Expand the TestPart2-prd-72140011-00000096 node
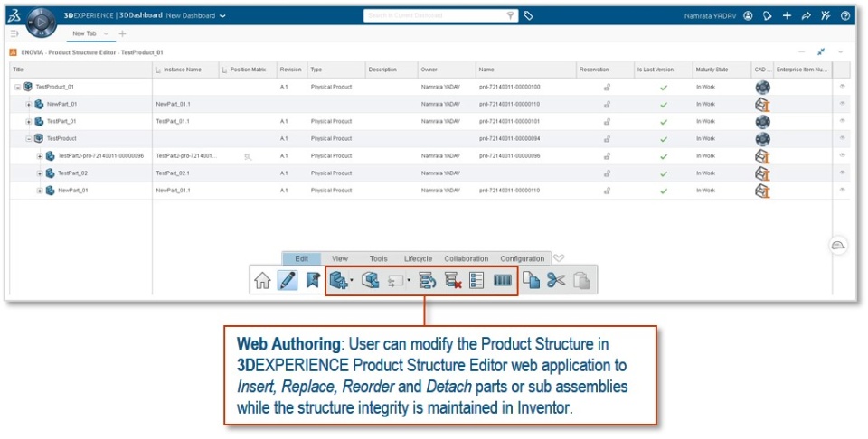This screenshot has width=868, height=439. pyautogui.click(x=40, y=156)
